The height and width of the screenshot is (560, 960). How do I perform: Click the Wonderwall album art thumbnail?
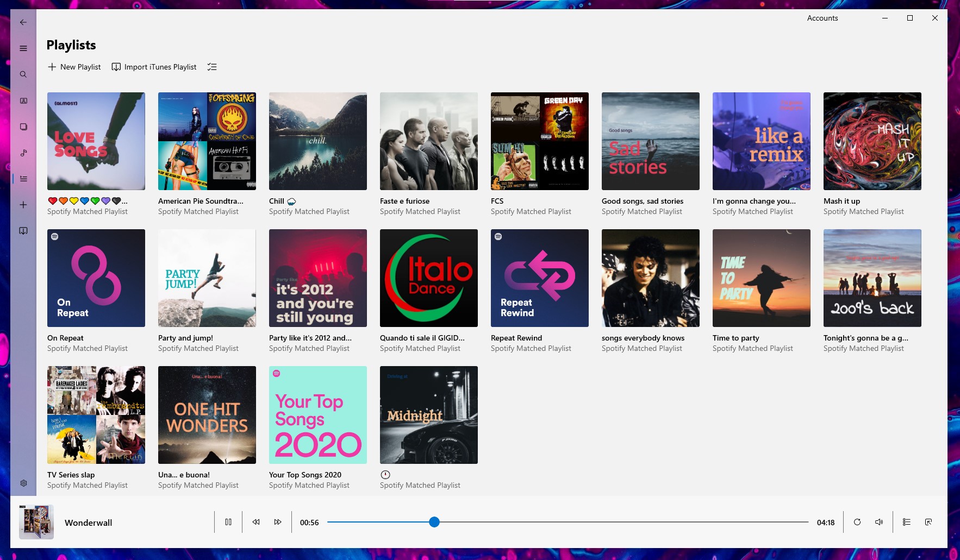click(x=36, y=522)
